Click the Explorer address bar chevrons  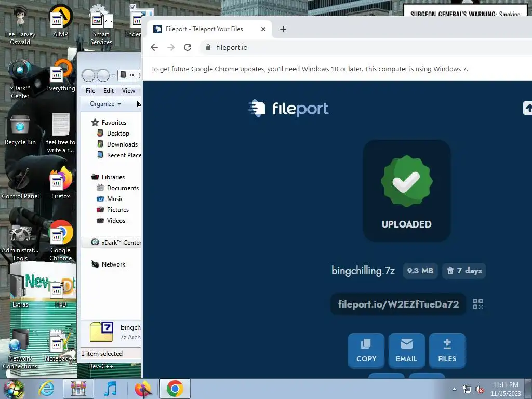132,75
